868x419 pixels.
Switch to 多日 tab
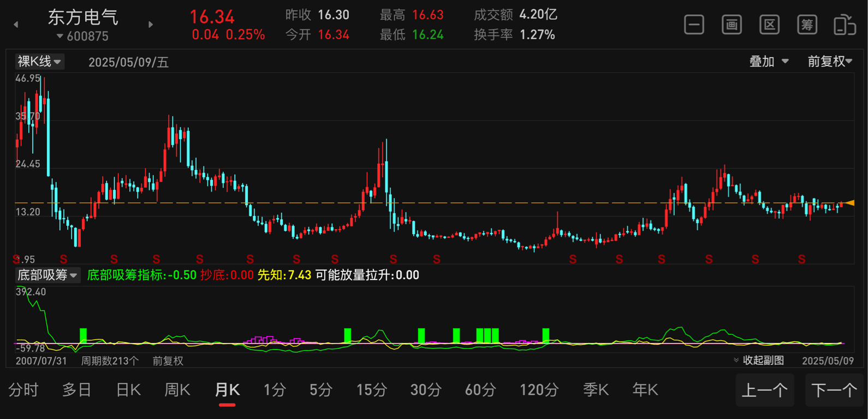[x=76, y=390]
